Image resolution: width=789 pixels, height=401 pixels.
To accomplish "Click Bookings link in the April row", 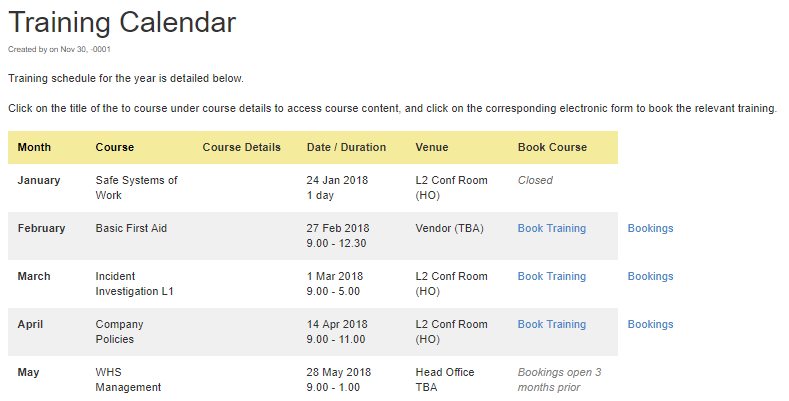I will coord(650,324).
